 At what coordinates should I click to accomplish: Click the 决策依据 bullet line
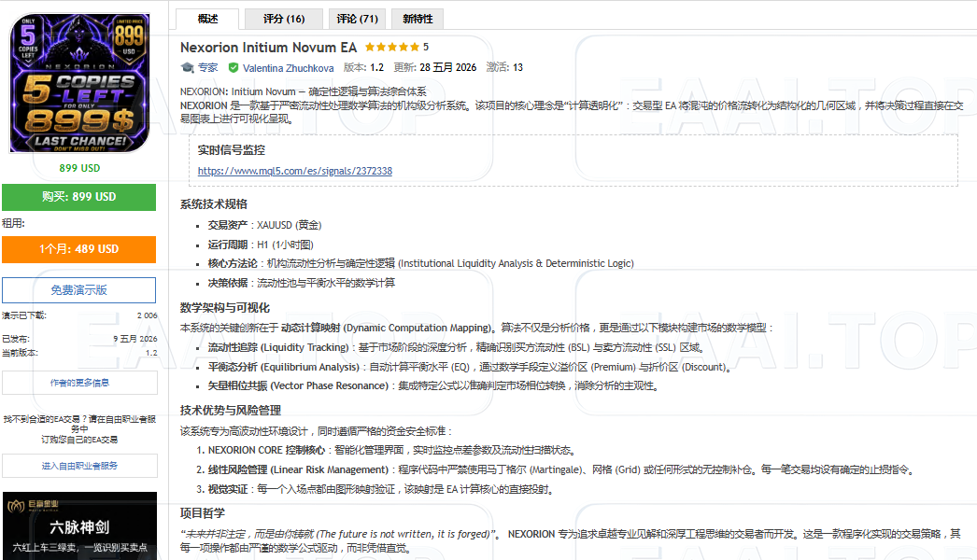(301, 283)
